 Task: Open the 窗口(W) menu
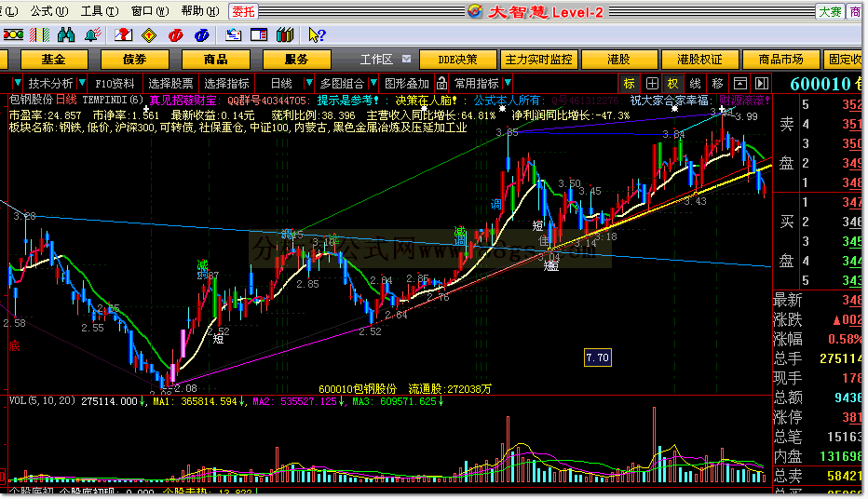(150, 11)
